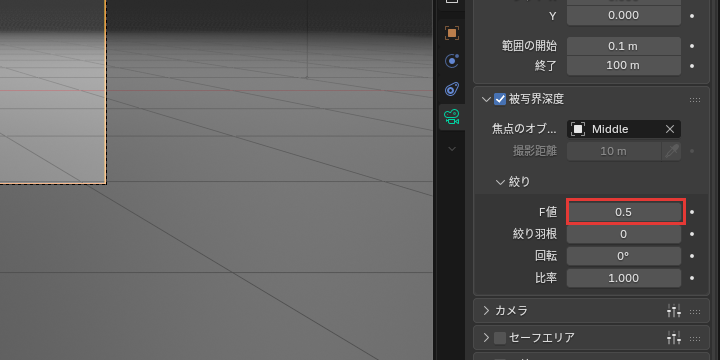Viewport: 720px width, 360px height.
Task: Grab the セーフエリア panel drag handle
Action: click(x=695, y=339)
